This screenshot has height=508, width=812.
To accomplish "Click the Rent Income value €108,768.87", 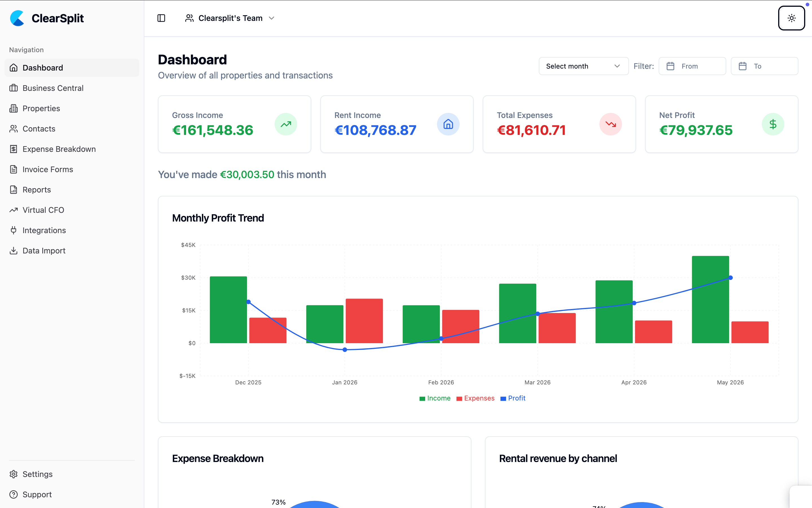I will 376,130.
